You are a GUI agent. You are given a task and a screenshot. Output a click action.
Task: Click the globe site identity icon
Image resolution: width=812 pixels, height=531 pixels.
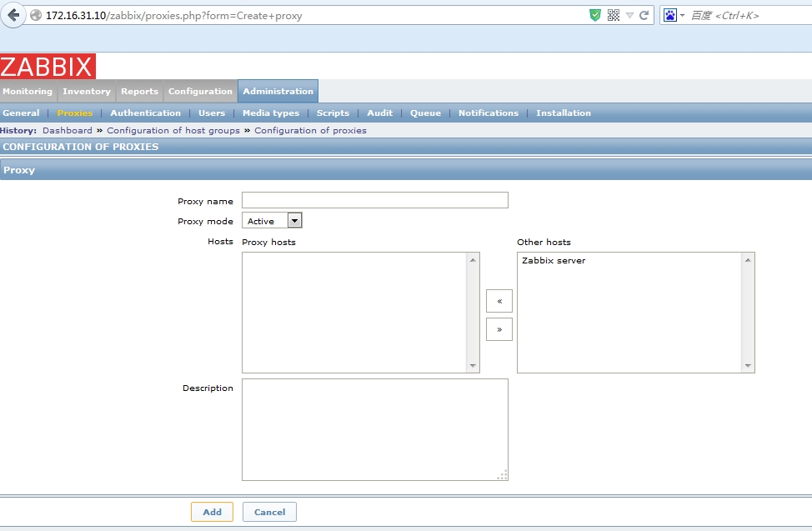click(x=36, y=15)
